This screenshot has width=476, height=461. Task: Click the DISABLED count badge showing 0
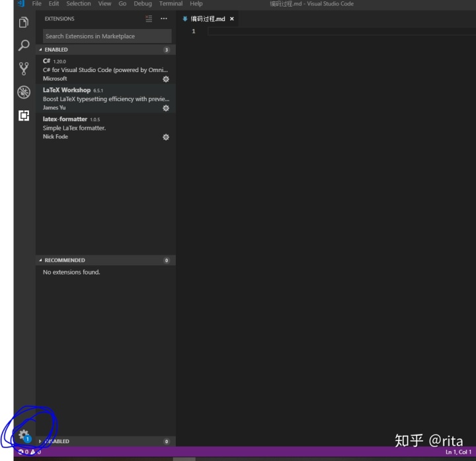(x=167, y=442)
